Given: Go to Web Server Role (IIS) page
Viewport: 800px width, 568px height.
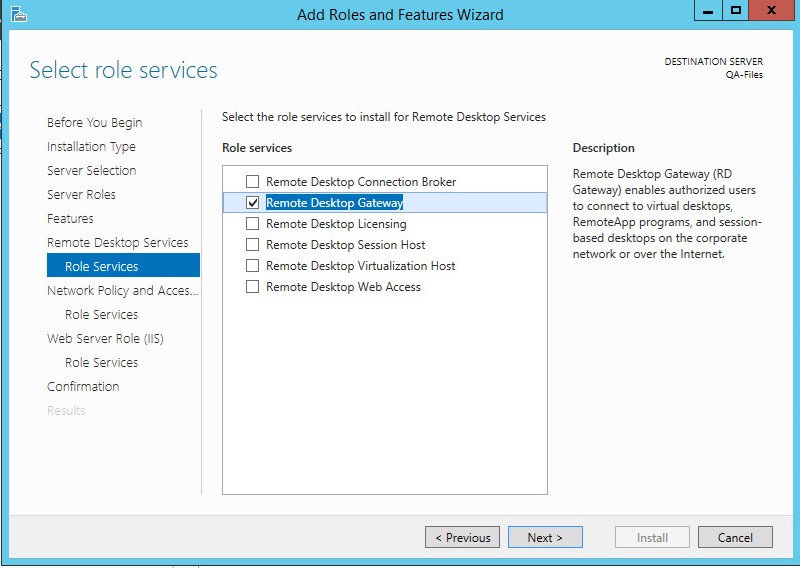Looking at the screenshot, I should pyautogui.click(x=105, y=339).
